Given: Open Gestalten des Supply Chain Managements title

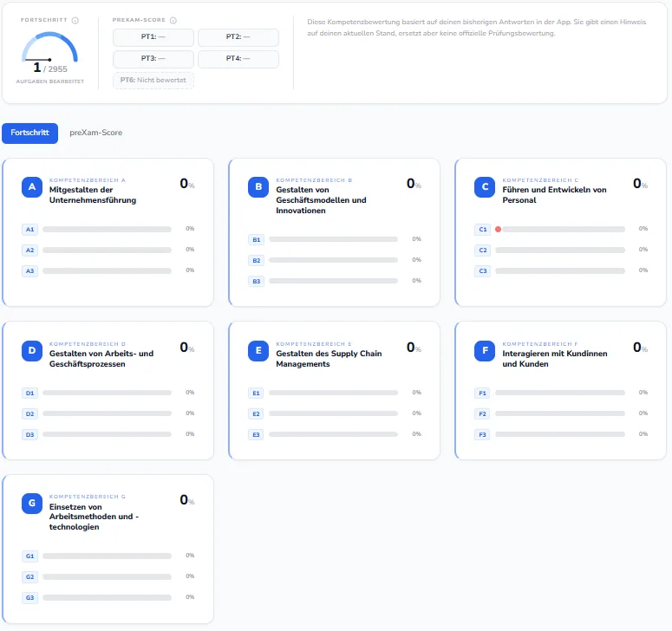Looking at the screenshot, I should (329, 359).
